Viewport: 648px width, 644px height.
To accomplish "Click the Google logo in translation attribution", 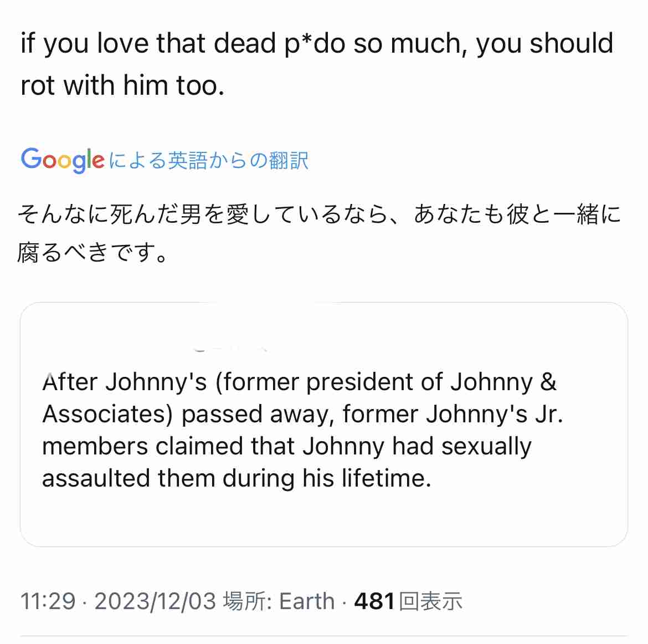I will (x=62, y=160).
